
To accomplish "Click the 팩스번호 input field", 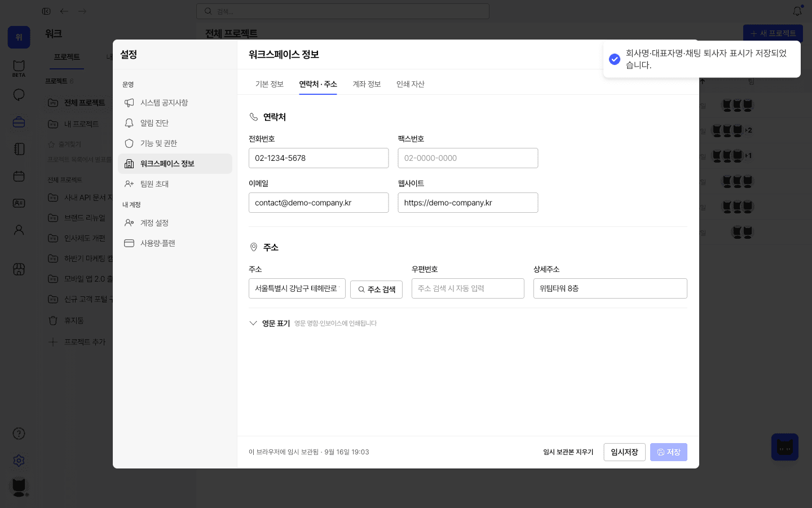I will coord(468,158).
